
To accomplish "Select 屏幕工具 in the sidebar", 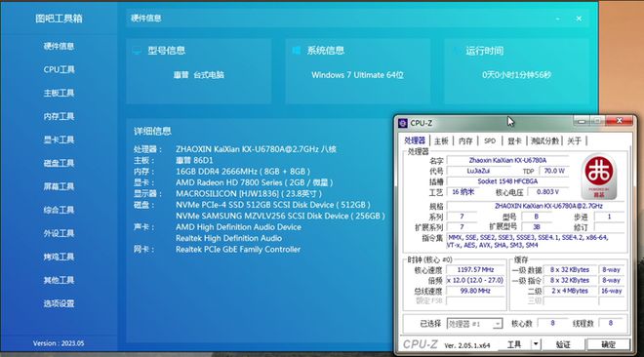I will click(59, 186).
